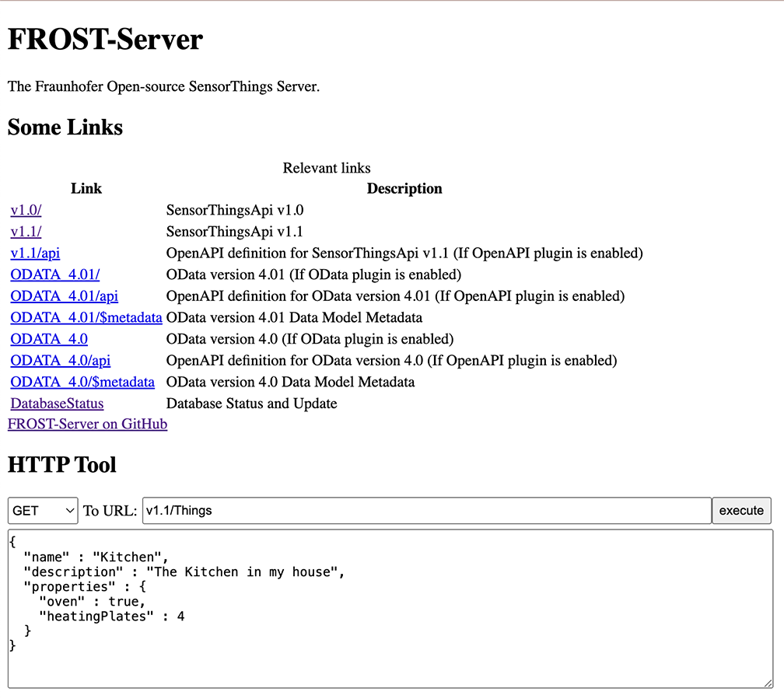The width and height of the screenshot is (784, 699).
Task: Click the "Database Status and Update" description text
Action: pos(251,404)
